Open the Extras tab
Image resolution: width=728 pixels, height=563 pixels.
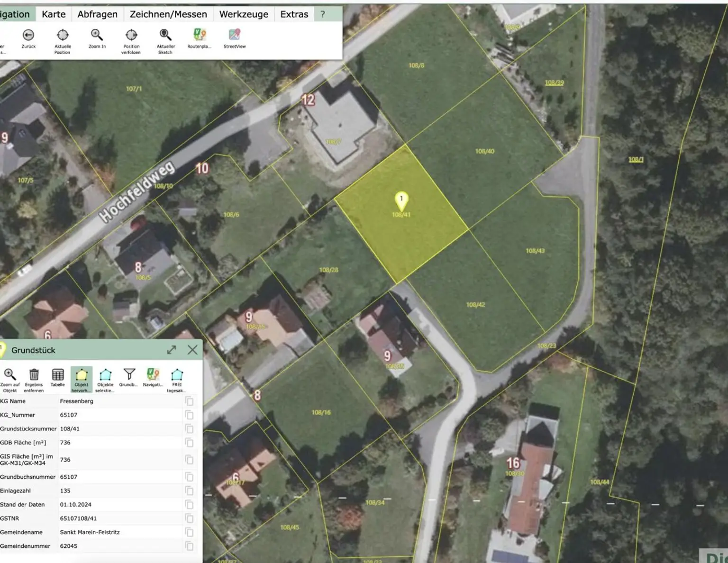pos(294,14)
